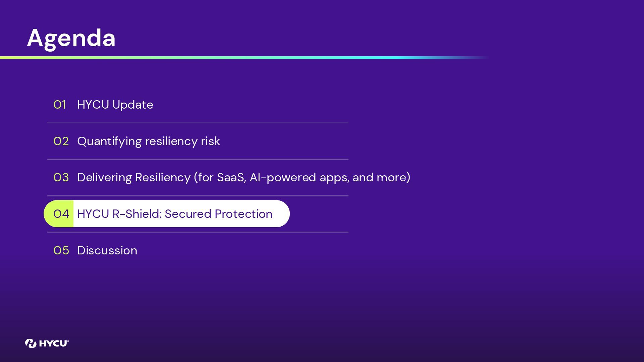Screen dimensions: 644x362
Task: Click the HYCU logo symbol icon
Action: click(x=31, y=343)
